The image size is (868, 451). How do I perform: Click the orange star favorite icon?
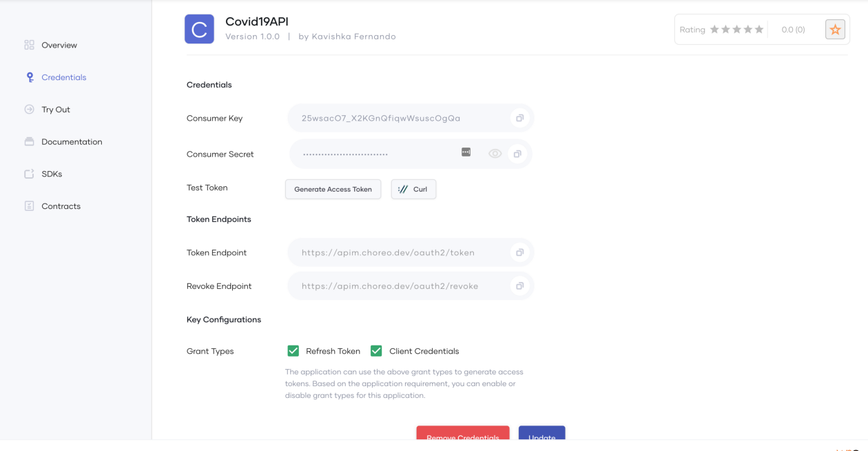point(835,30)
